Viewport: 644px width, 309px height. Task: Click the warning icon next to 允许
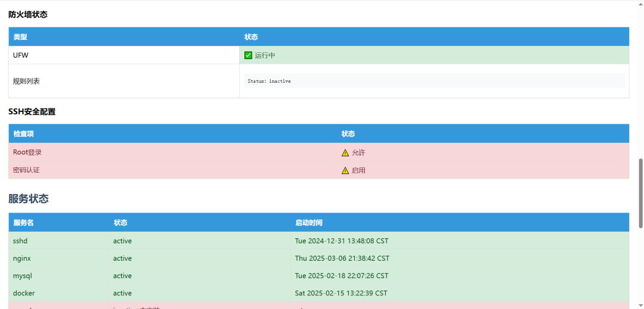pos(345,153)
